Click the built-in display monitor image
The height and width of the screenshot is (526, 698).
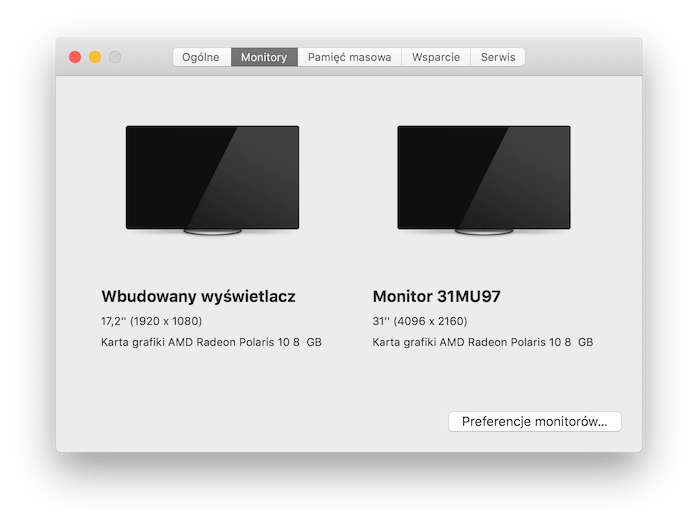(x=212, y=180)
